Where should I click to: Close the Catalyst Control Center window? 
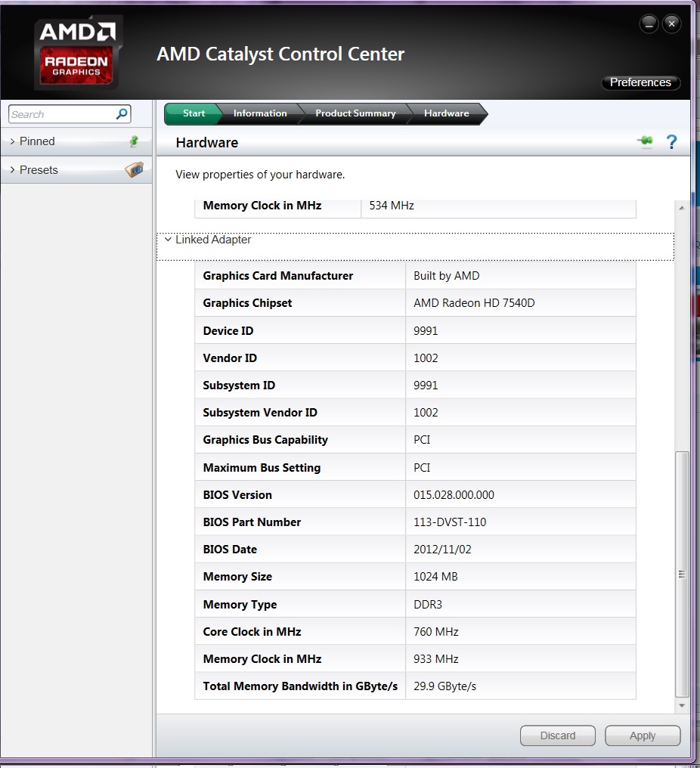pos(671,24)
